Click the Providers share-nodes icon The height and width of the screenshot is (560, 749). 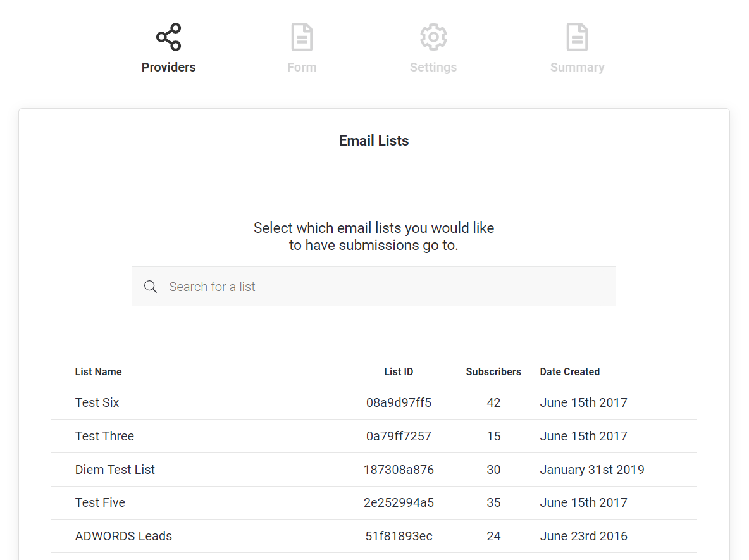click(168, 37)
